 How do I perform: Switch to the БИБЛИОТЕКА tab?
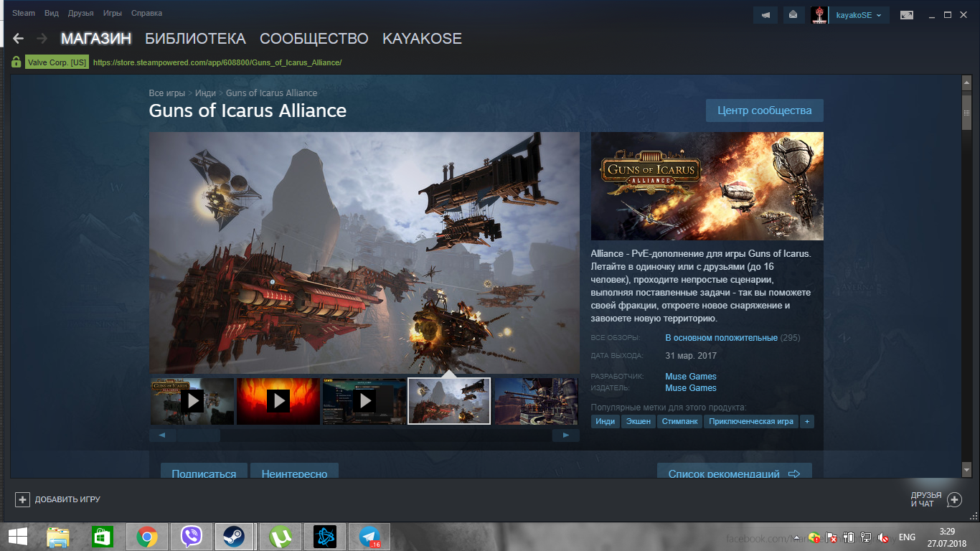tap(195, 39)
